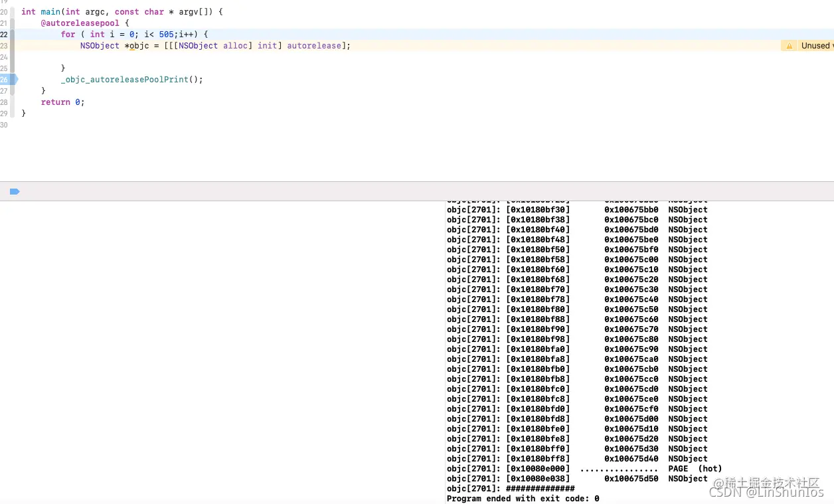Click console value 0x100675c50
Screen dimensions: 834x504
point(631,309)
